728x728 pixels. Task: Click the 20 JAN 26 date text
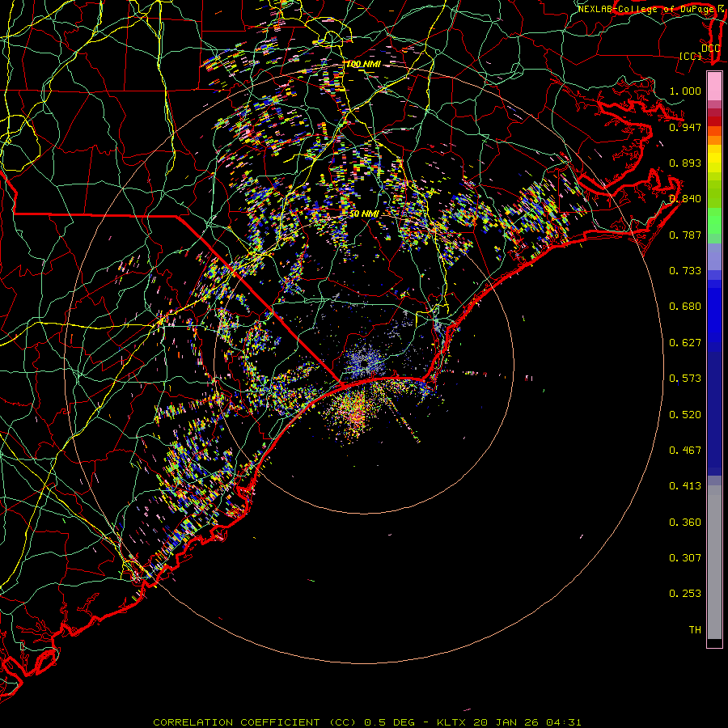tap(506, 722)
